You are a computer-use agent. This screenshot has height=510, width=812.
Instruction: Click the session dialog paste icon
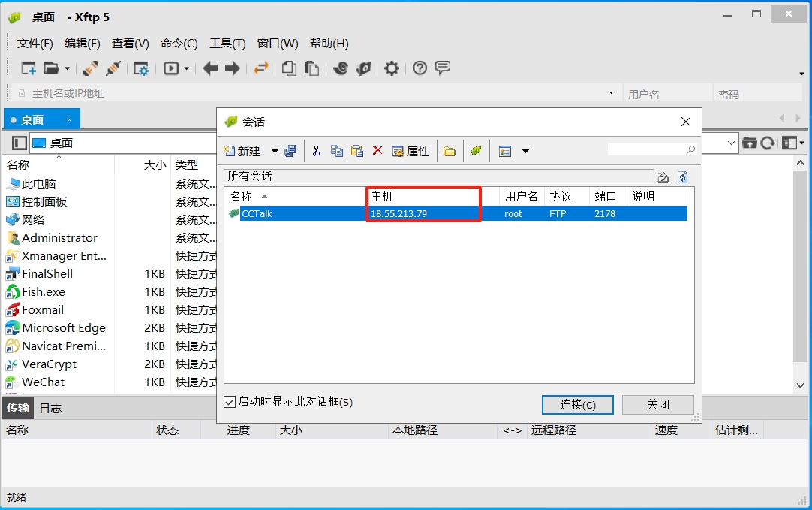pyautogui.click(x=356, y=151)
